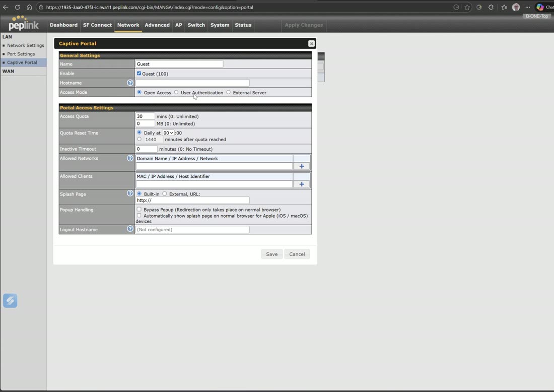
Task: Open Splash Page help icon
Action: coord(130,193)
